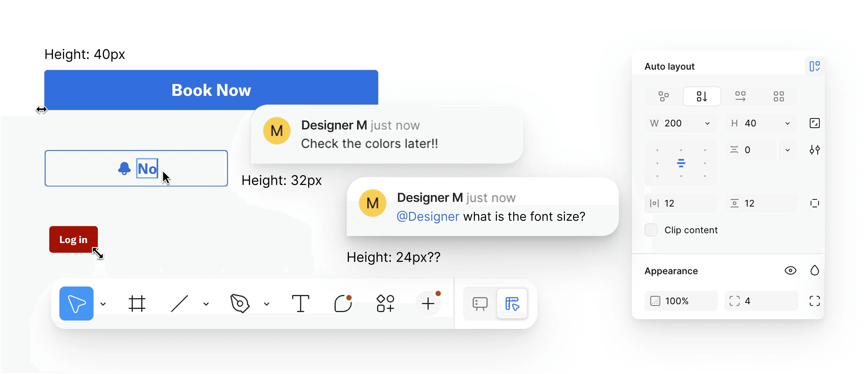Select the Text tool
Viewport: 868px width, 374px height.
[x=300, y=303]
